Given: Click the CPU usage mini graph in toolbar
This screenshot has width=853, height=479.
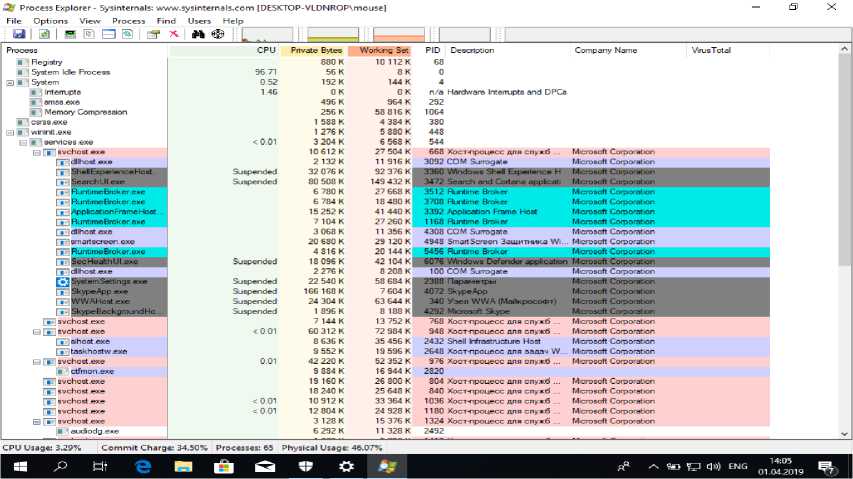Looking at the screenshot, I should pyautogui.click(x=266, y=34).
